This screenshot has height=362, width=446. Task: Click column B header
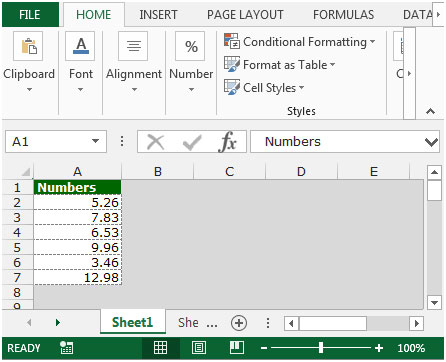(158, 172)
